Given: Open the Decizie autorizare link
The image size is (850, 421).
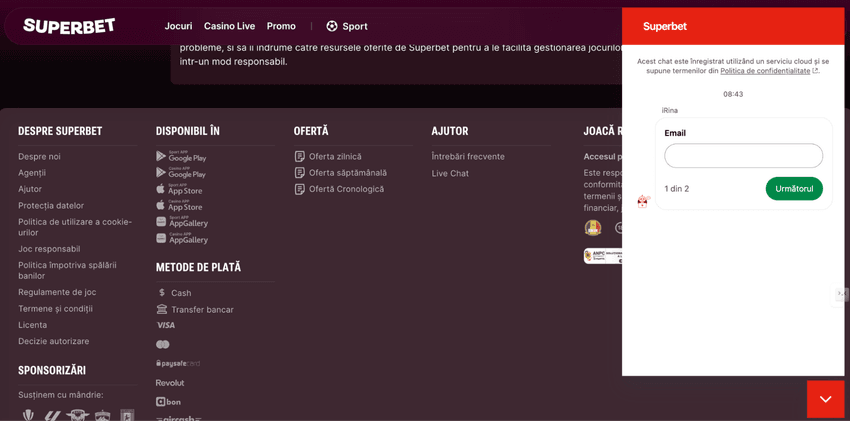Looking at the screenshot, I should pyautogui.click(x=54, y=341).
